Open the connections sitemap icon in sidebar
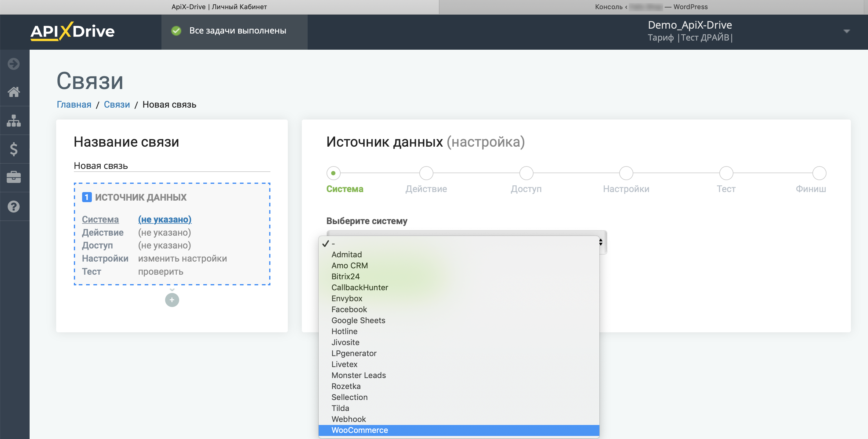The width and height of the screenshot is (868, 439). (13, 120)
